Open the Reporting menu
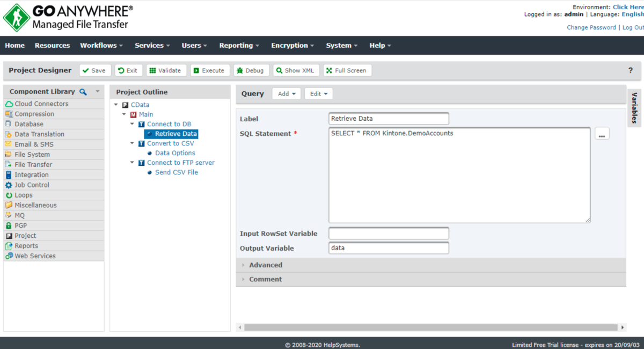 click(239, 46)
